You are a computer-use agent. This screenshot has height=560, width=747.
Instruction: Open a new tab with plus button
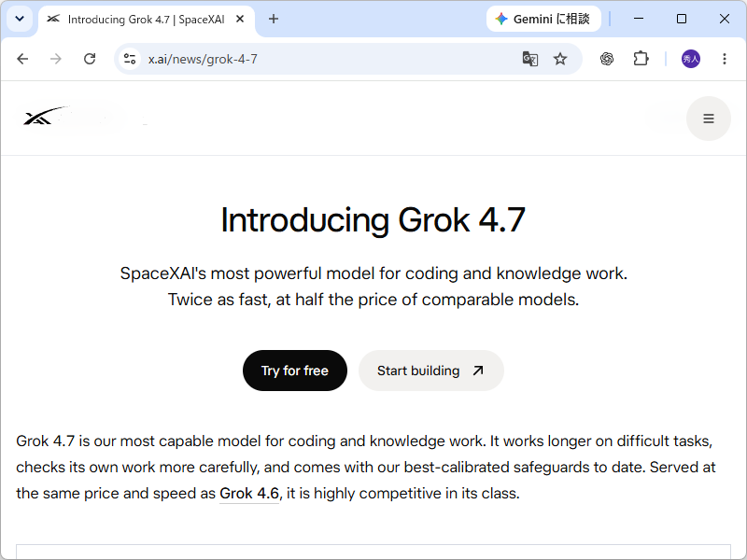tap(274, 19)
